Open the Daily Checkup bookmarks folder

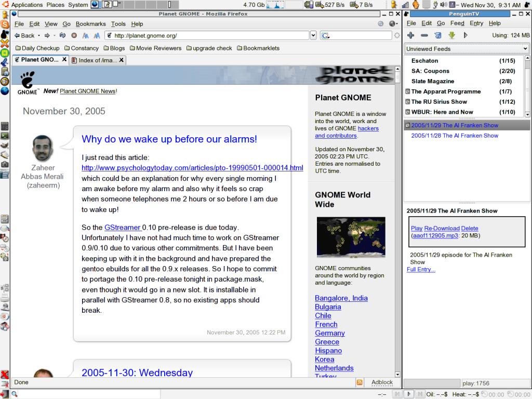coord(37,48)
